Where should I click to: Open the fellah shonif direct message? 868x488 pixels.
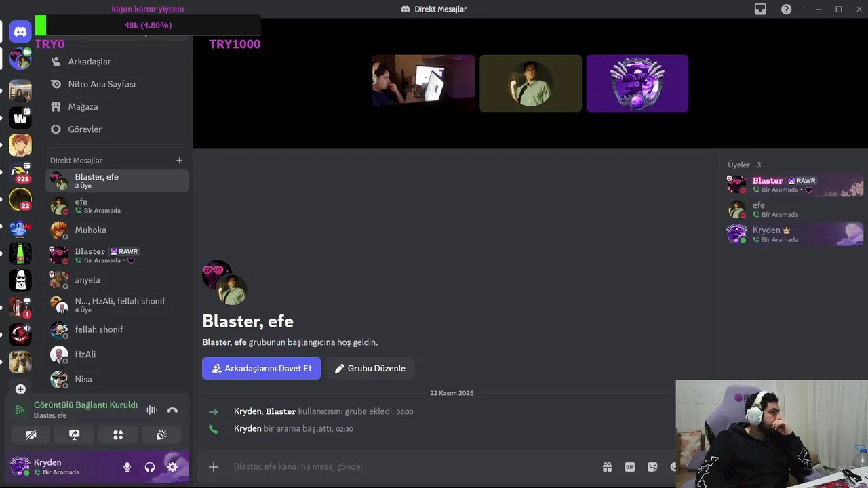(x=117, y=329)
